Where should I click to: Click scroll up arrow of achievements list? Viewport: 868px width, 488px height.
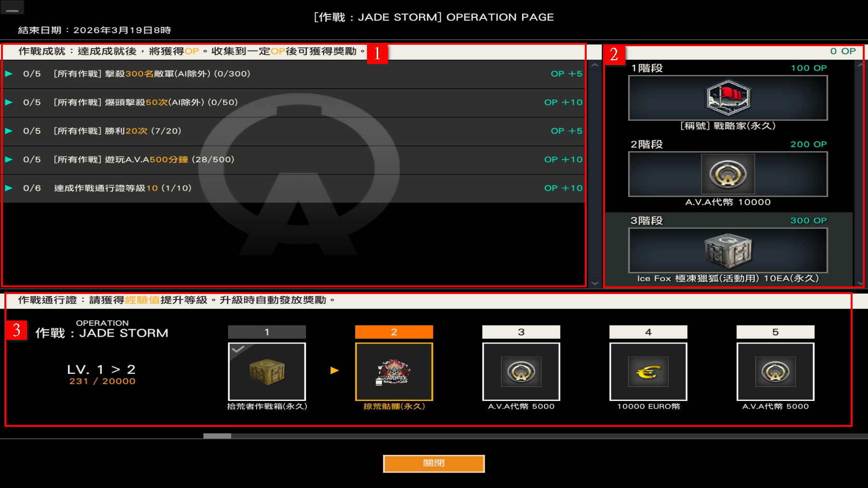point(595,65)
